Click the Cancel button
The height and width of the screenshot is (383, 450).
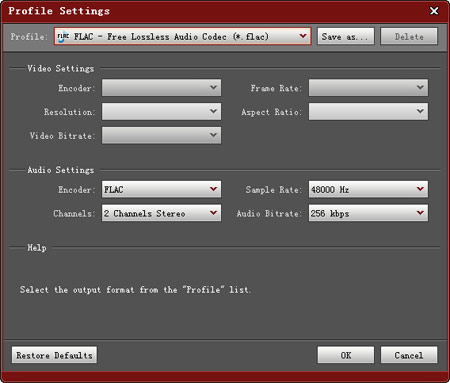(x=409, y=355)
